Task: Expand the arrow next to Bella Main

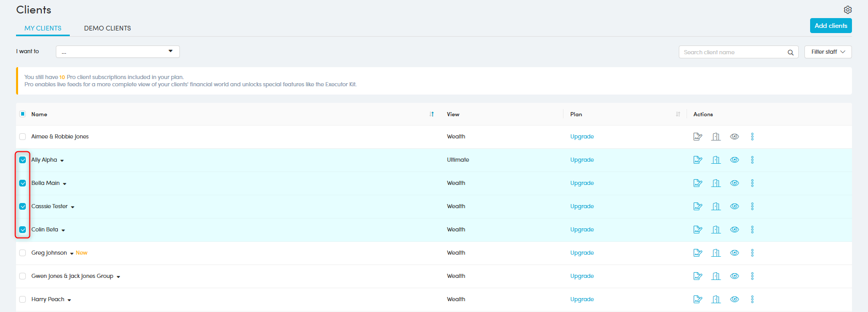Action: [x=65, y=184]
